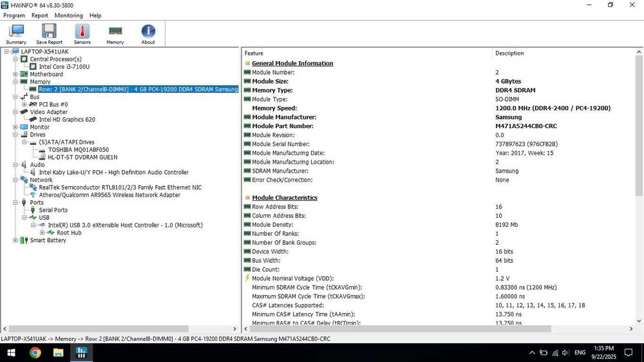Viewport: 644px width, 362px height.
Task: Open the Windows Start menu
Action: tap(11, 352)
